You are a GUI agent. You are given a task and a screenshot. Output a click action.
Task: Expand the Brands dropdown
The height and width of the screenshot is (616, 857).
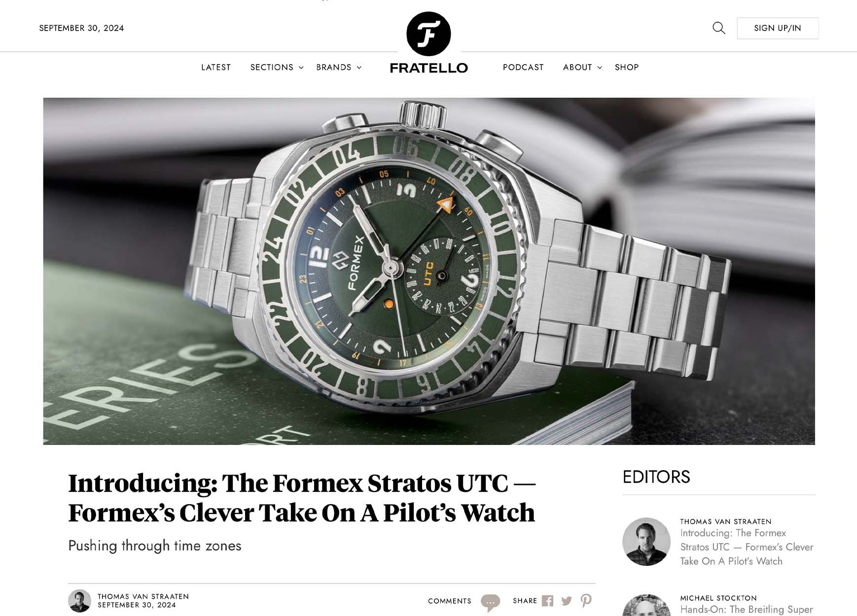tap(339, 67)
